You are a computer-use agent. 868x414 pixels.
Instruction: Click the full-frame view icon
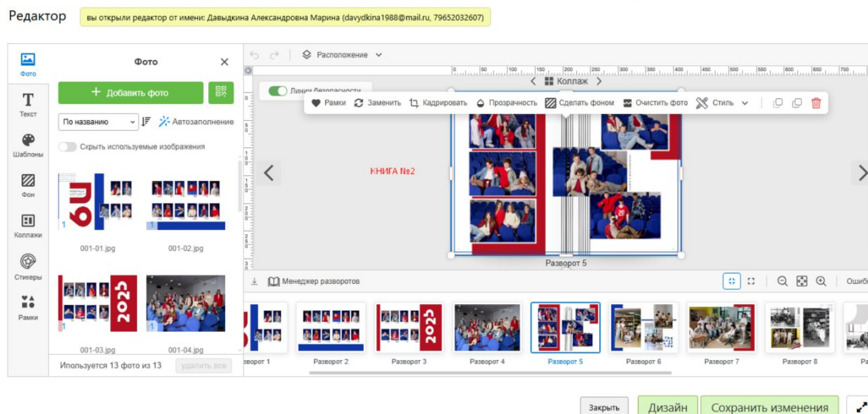click(751, 281)
